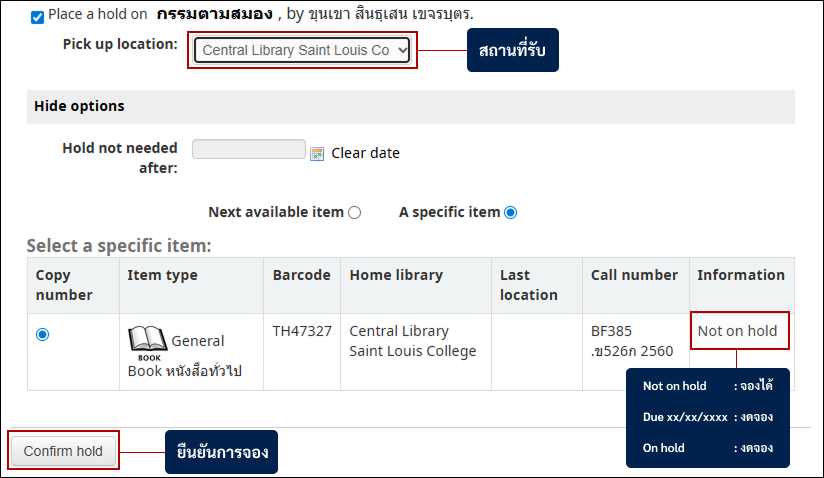Focus the Hold not needed after field
Screen dimensions: 824x478
pyautogui.click(x=248, y=149)
